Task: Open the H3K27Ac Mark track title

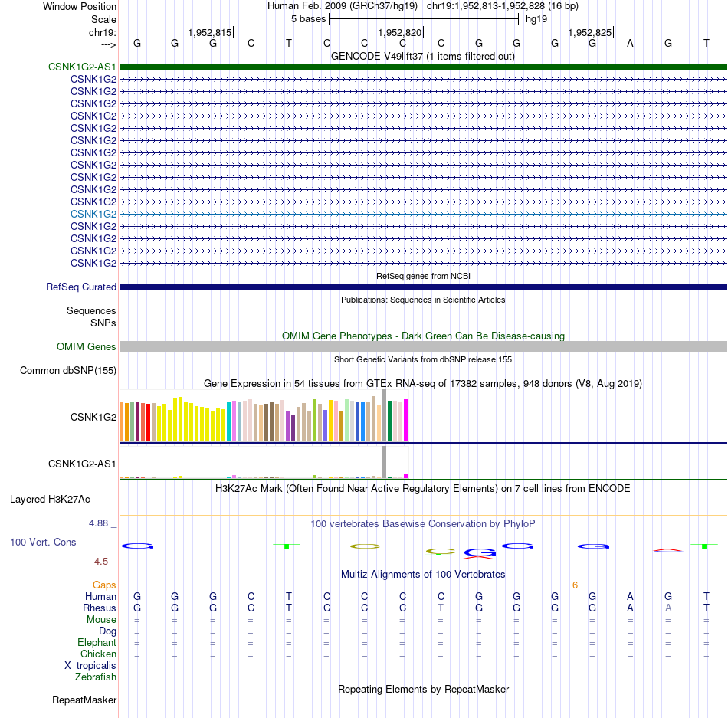Action: coord(423,489)
